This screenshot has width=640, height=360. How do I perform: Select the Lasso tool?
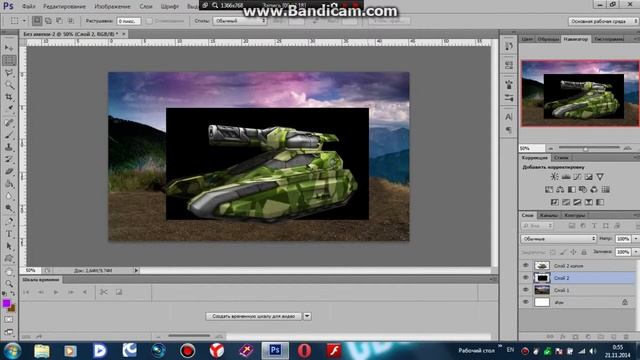[9, 73]
